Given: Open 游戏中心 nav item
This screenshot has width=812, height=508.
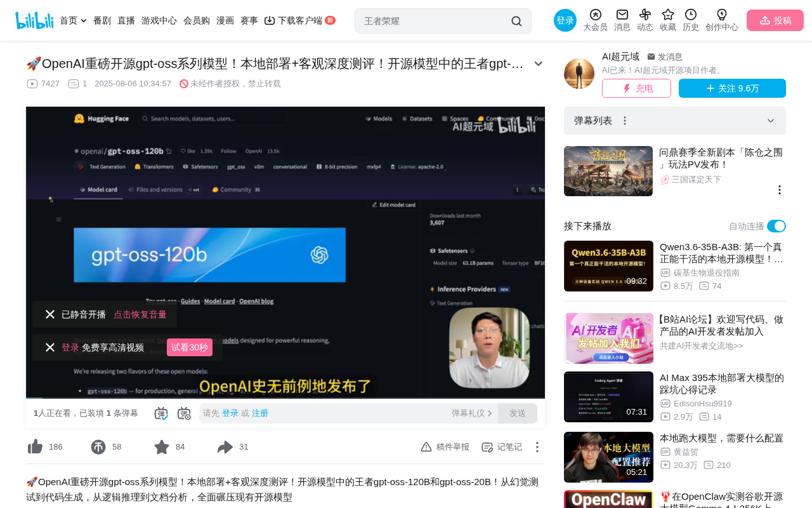Looking at the screenshot, I should [159, 20].
